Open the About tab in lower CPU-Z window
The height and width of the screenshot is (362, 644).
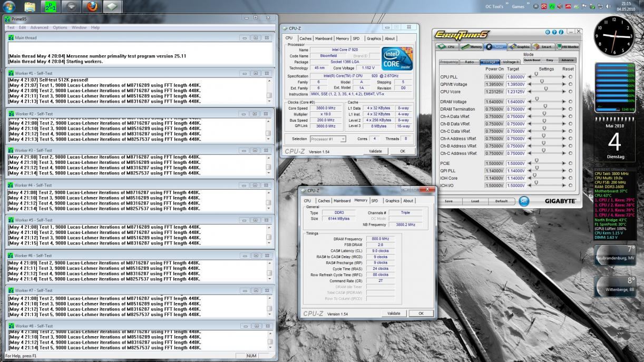pyautogui.click(x=408, y=201)
